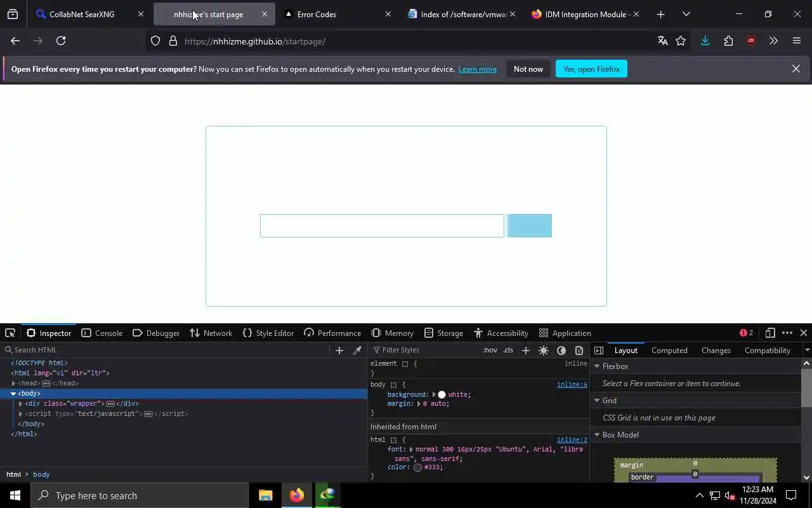The height and width of the screenshot is (508, 812).
Task: Toggle print media simulation
Action: click(x=579, y=350)
